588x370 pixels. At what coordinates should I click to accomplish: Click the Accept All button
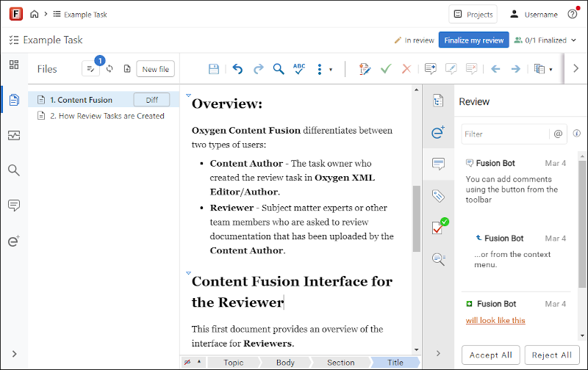491,355
